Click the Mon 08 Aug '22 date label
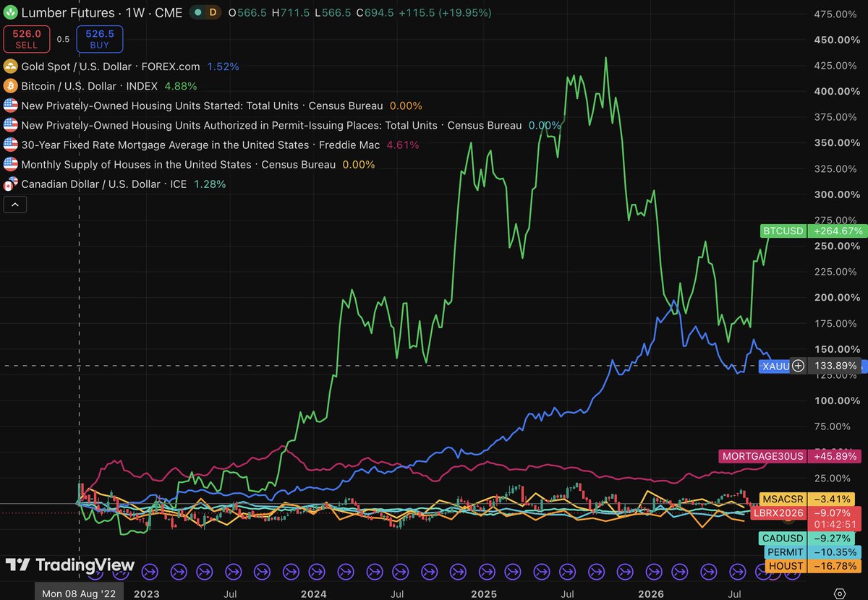The width and height of the screenshot is (868, 600). pos(78,593)
